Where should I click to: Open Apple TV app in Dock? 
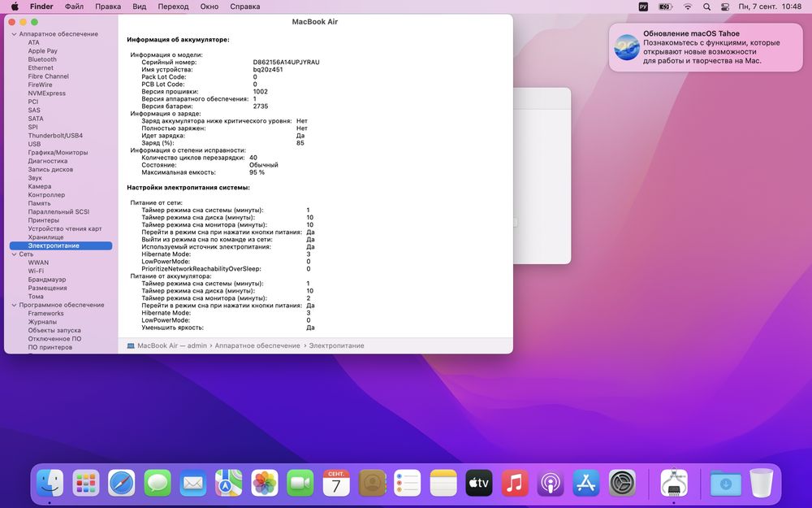coord(479,483)
